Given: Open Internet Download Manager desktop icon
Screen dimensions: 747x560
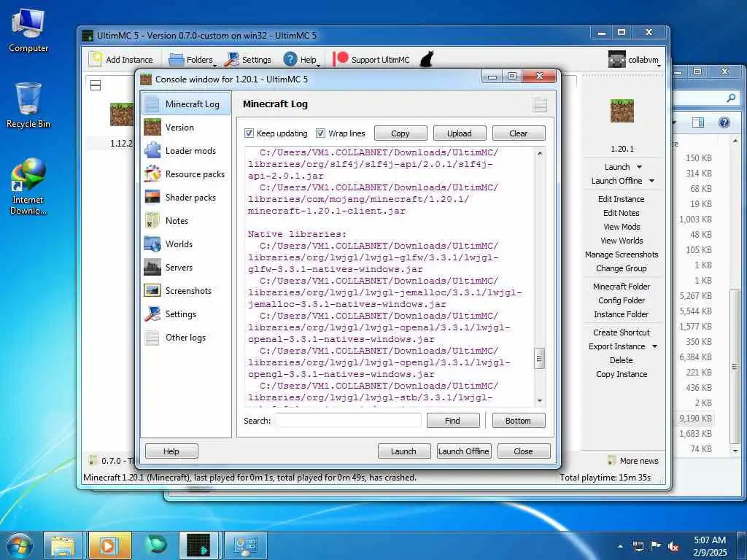Looking at the screenshot, I should 28,186.
